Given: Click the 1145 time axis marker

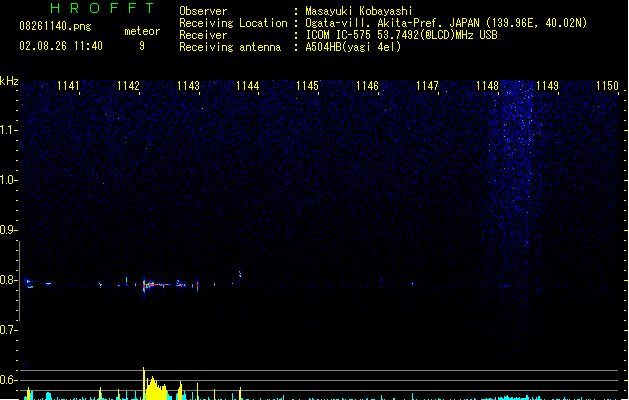Looking at the screenshot, I should (307, 86).
